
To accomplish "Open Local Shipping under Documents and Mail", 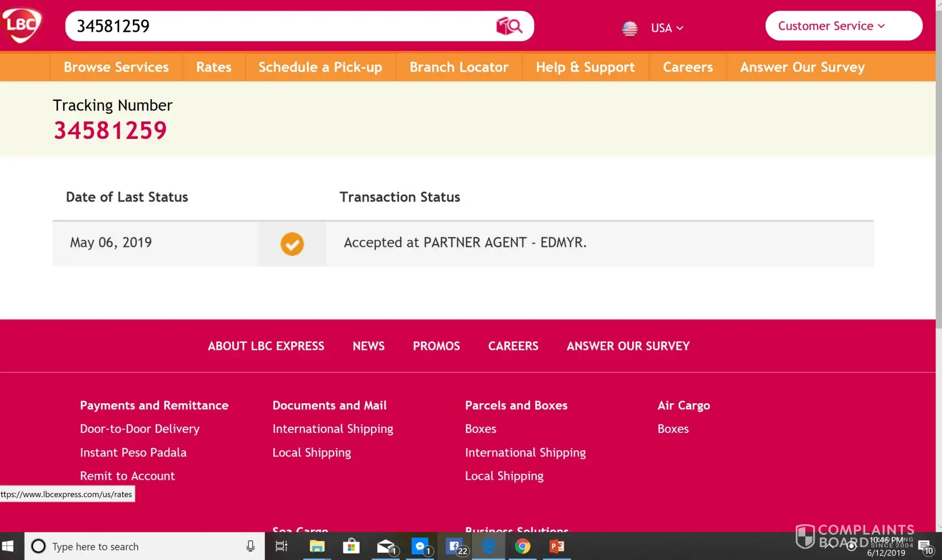I will click(x=312, y=452).
